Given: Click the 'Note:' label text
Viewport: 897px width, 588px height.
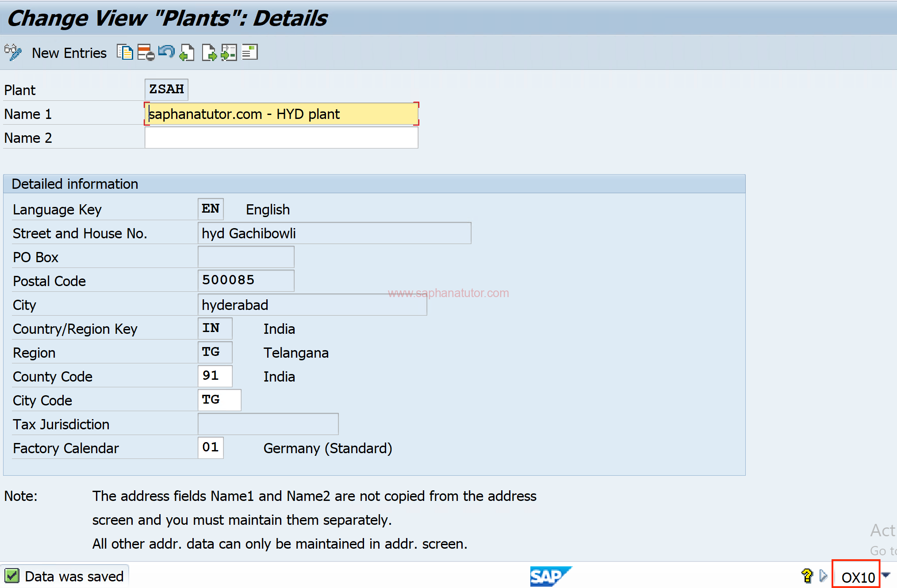Looking at the screenshot, I should (x=21, y=496).
